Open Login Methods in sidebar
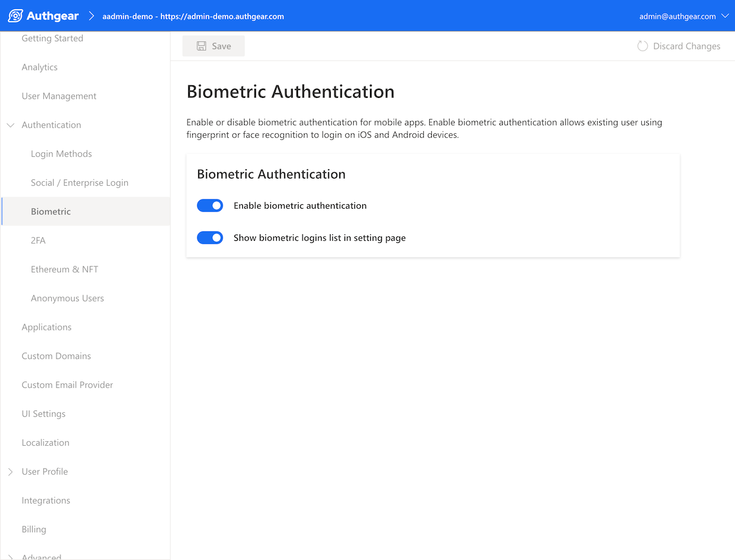The width and height of the screenshot is (735, 560). pyautogui.click(x=61, y=154)
